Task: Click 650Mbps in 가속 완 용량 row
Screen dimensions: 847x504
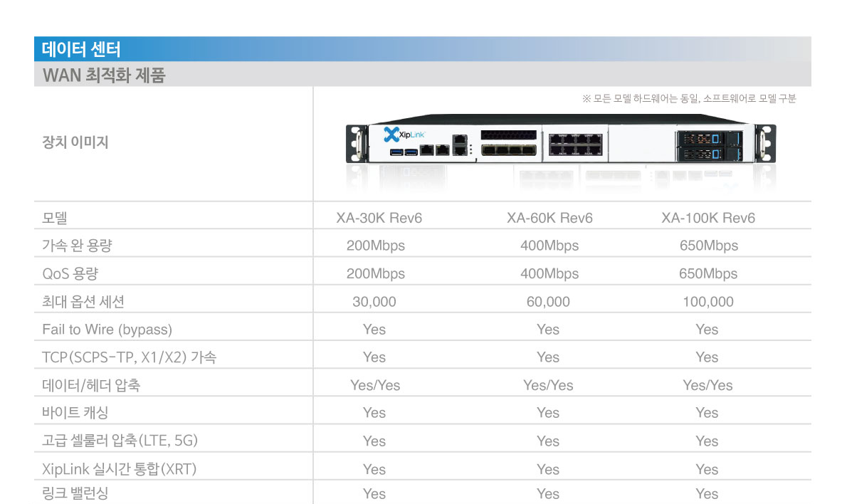Action: pos(709,246)
